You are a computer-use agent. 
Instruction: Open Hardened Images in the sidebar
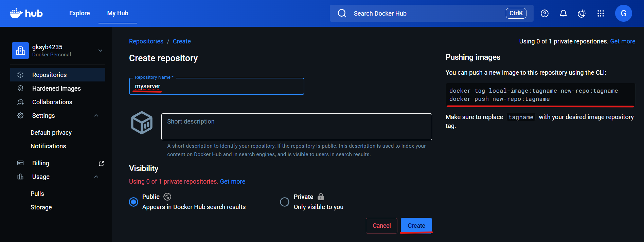click(x=58, y=88)
